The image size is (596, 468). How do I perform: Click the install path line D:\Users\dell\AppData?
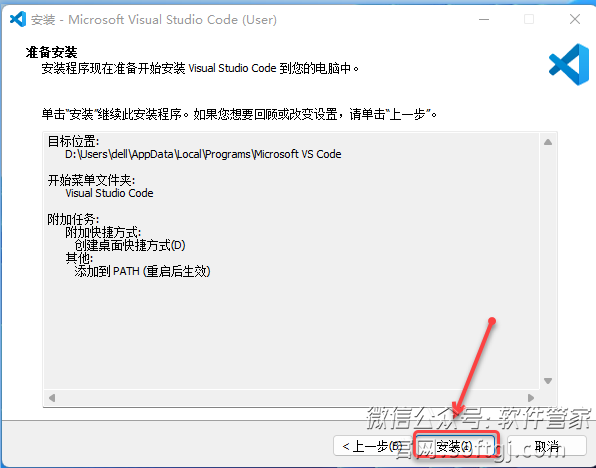tap(203, 154)
